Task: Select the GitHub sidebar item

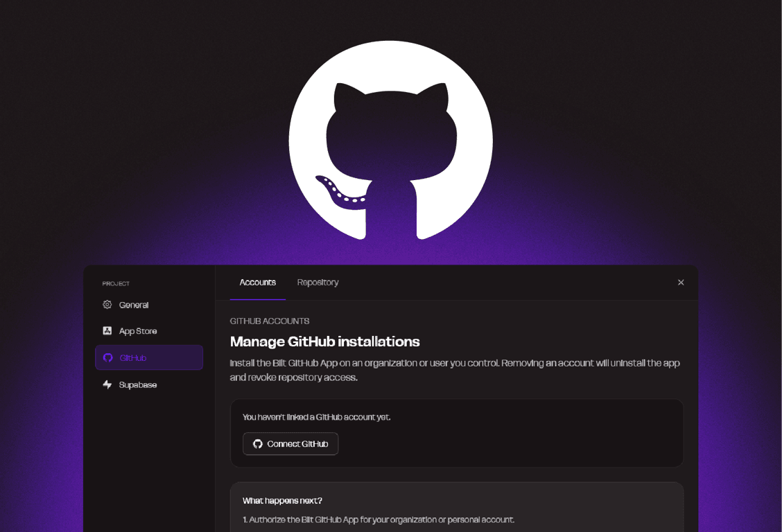Action: tap(149, 357)
